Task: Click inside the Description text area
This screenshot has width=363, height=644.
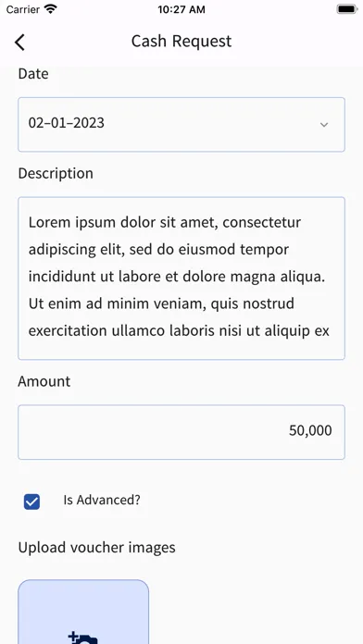Action: [181, 279]
